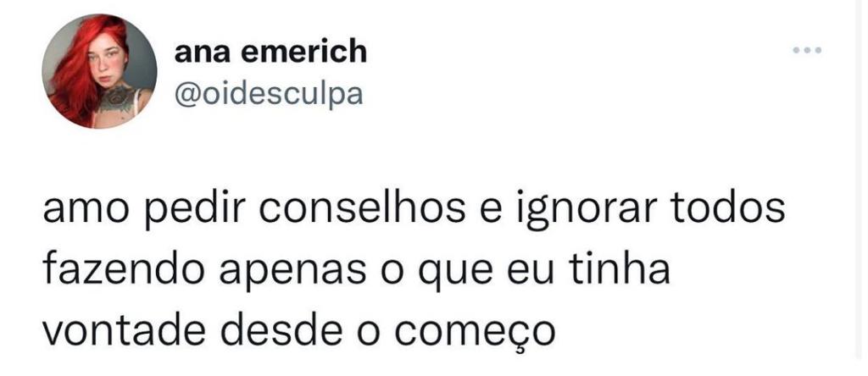
Task: Select the word 'vontade' in the tweet
Action: [x=125, y=331]
